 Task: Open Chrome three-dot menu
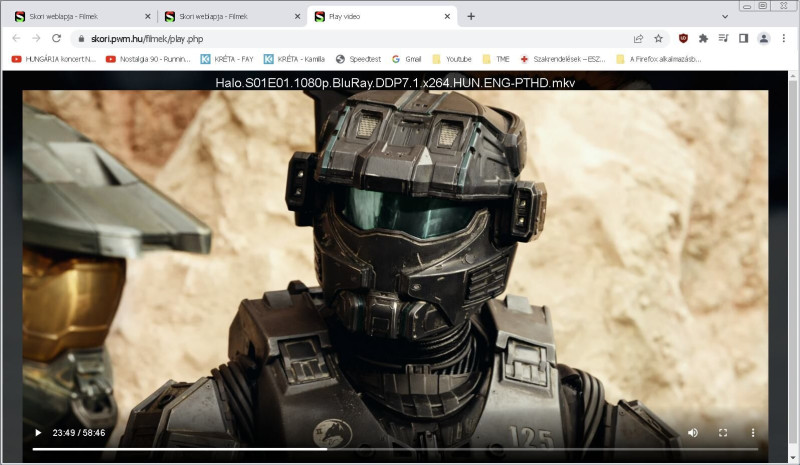pyautogui.click(x=784, y=39)
